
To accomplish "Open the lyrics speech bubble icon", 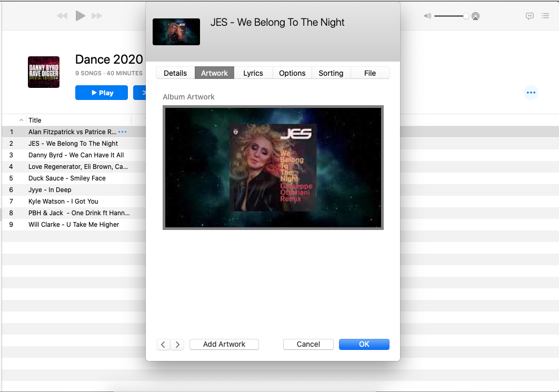I will (x=530, y=16).
